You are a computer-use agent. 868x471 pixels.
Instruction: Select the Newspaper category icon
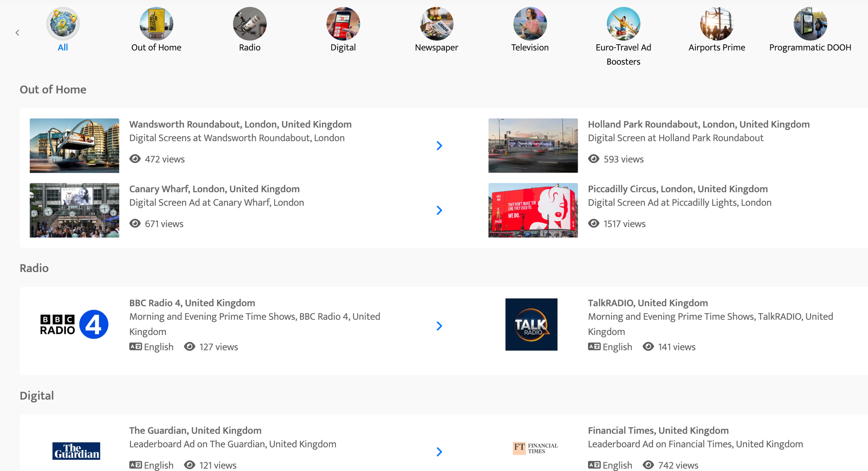coord(436,24)
